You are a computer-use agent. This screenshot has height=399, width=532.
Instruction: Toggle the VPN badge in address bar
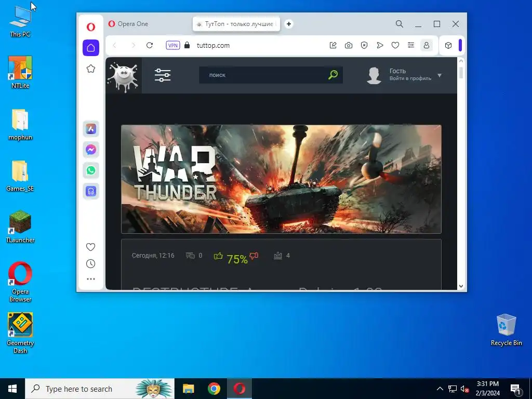coord(172,46)
